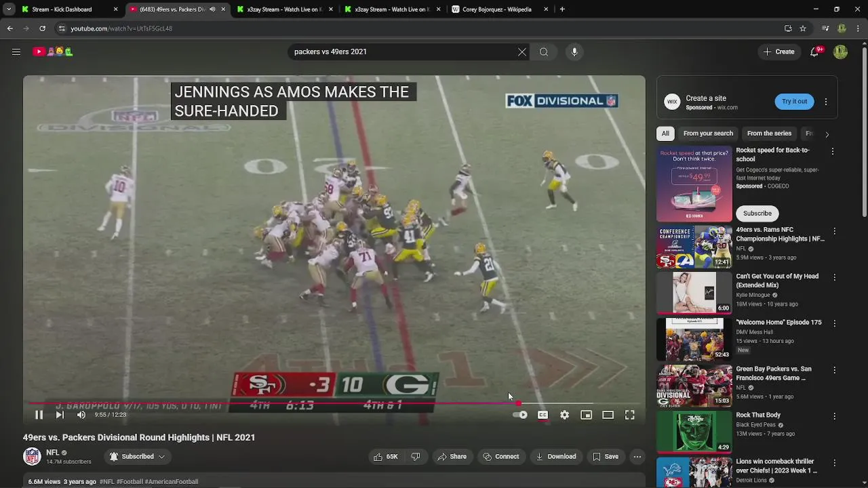Open Rock That Body video thumbnail
Image resolution: width=868 pixels, height=488 pixels.
694,432
